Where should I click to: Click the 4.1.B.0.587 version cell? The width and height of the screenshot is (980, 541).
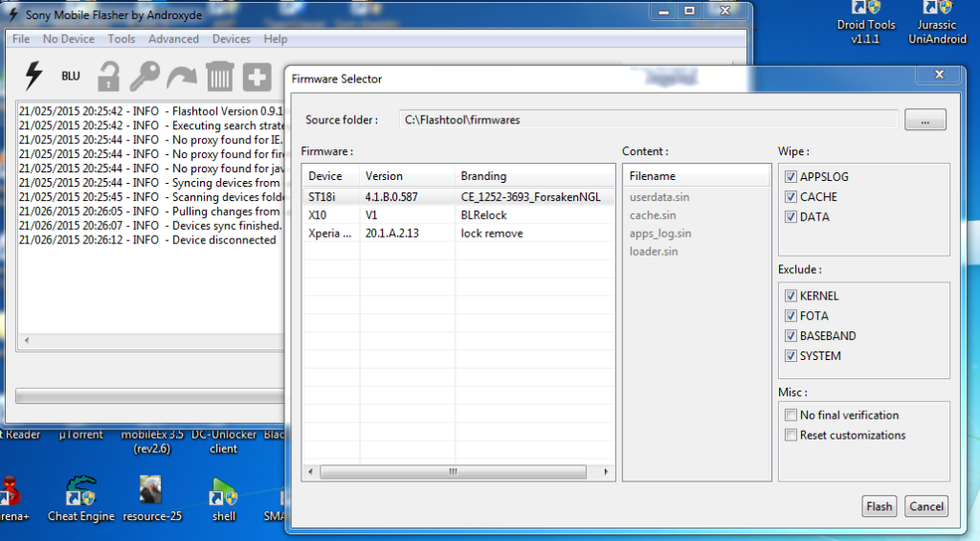click(x=391, y=197)
